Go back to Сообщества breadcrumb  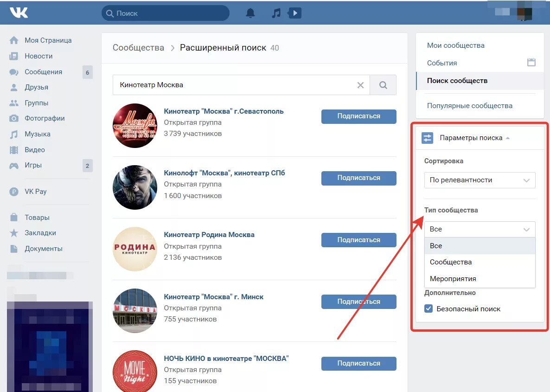[138, 48]
